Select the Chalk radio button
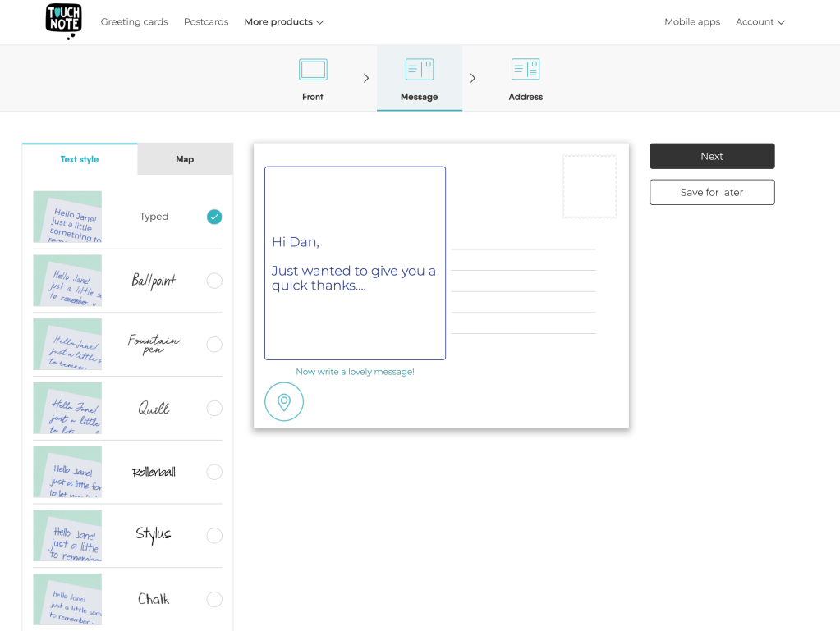The height and width of the screenshot is (631, 840). click(214, 599)
